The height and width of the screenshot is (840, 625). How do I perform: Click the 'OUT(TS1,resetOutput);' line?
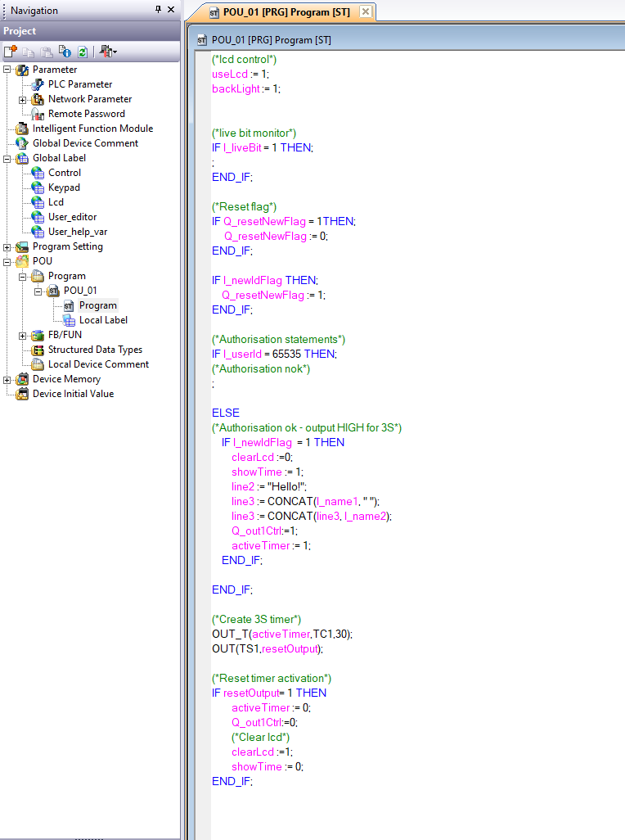(x=268, y=648)
